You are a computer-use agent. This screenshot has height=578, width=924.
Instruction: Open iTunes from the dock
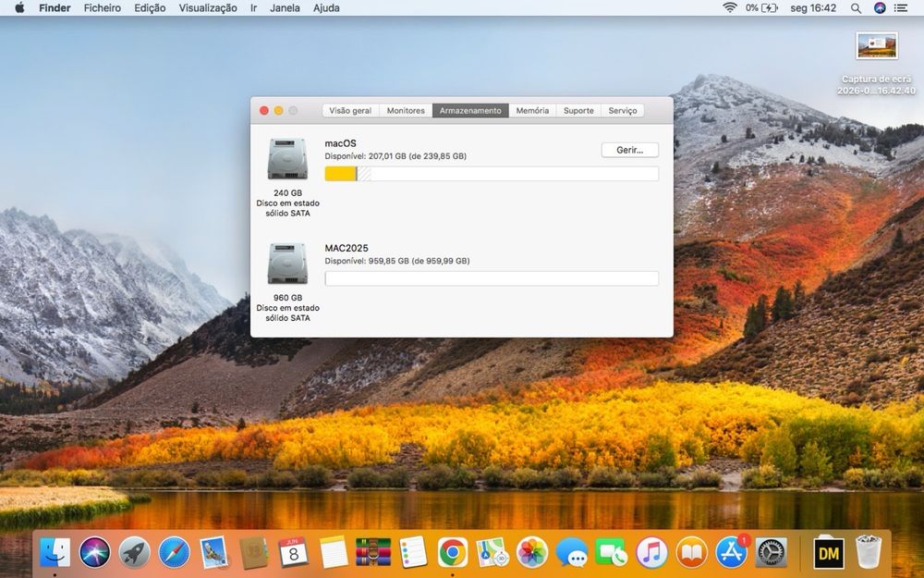(x=651, y=553)
